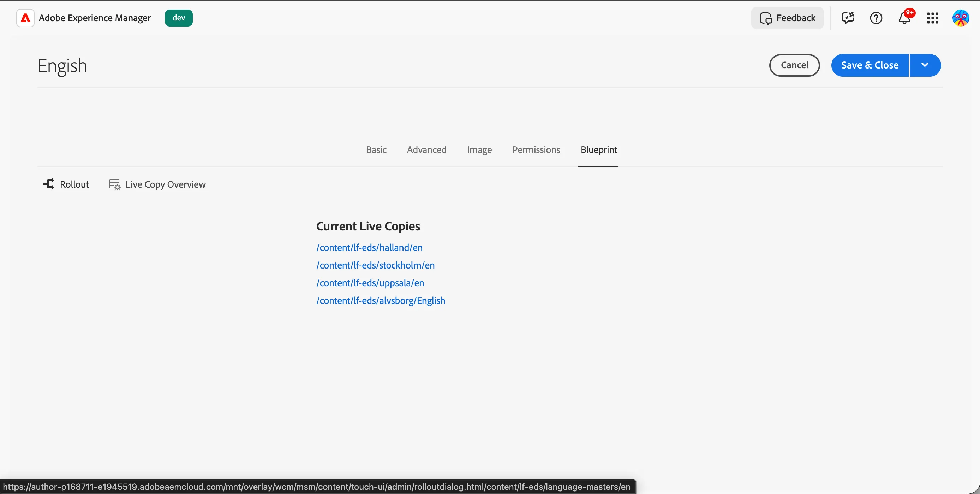Switch to the Permissions tab

(536, 150)
